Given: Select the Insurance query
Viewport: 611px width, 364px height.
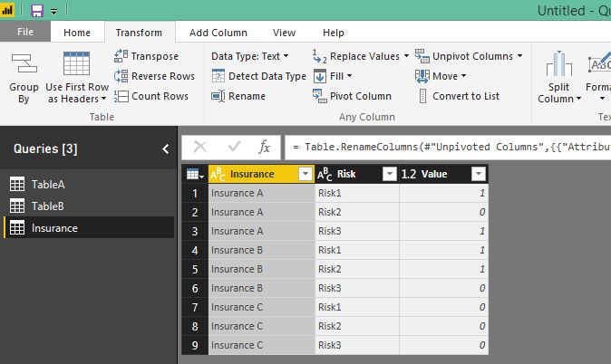Looking at the screenshot, I should pyautogui.click(x=89, y=228).
